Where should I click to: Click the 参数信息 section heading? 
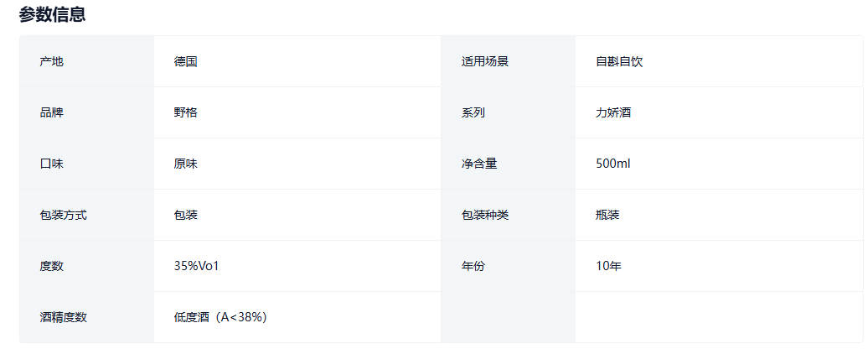coord(52,14)
